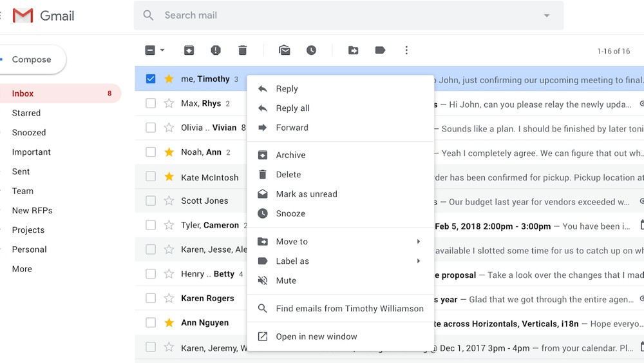Unstar the Kate McIntosh email

coord(169,177)
